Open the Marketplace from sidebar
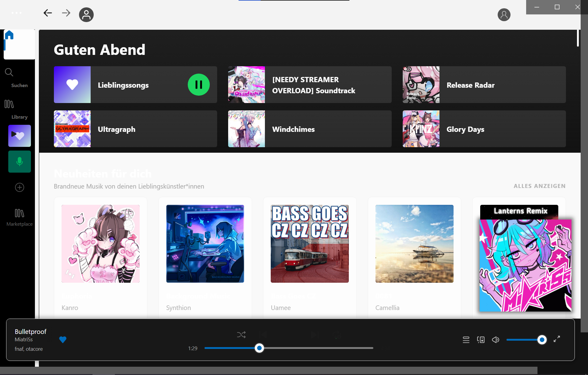Screen dimensions: 588x375 click(19, 214)
